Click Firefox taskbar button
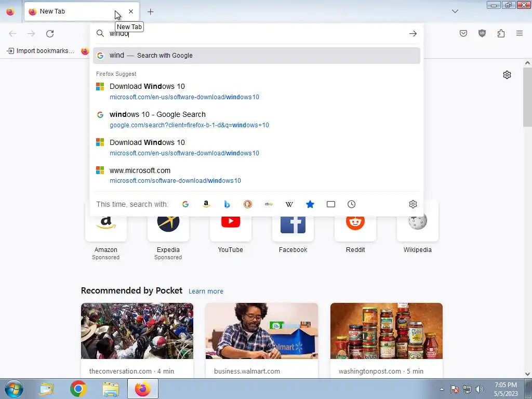The width and height of the screenshot is (532, 399). [143, 389]
